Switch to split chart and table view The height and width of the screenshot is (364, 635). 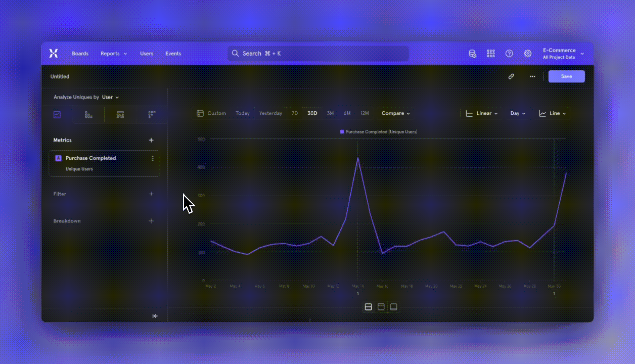tap(369, 307)
